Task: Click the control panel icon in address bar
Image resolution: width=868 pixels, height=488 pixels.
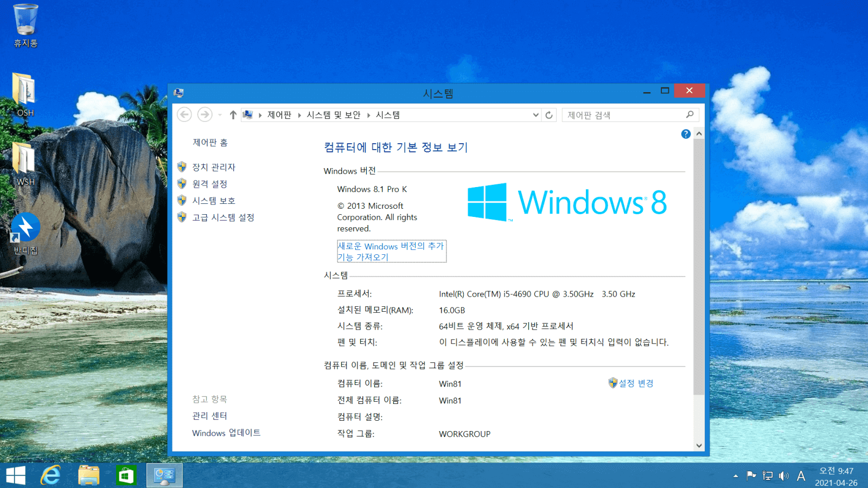Action: coord(248,114)
